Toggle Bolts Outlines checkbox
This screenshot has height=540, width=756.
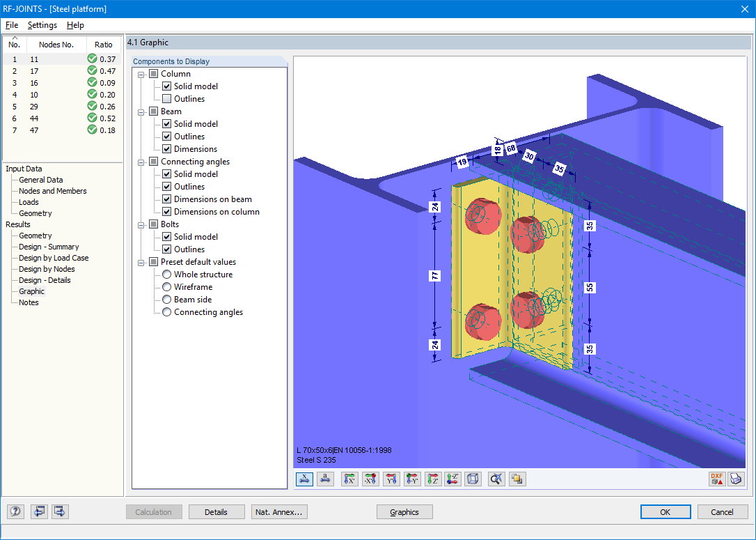pos(167,249)
